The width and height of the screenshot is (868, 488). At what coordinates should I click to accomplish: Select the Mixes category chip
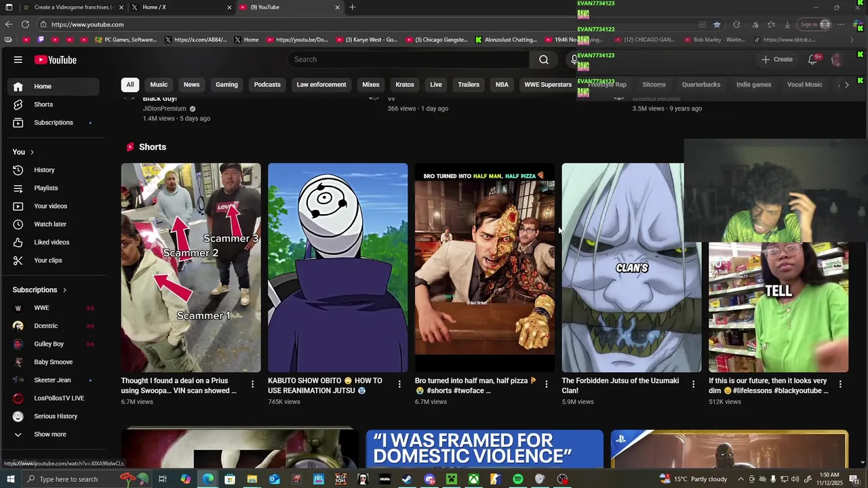click(x=371, y=85)
